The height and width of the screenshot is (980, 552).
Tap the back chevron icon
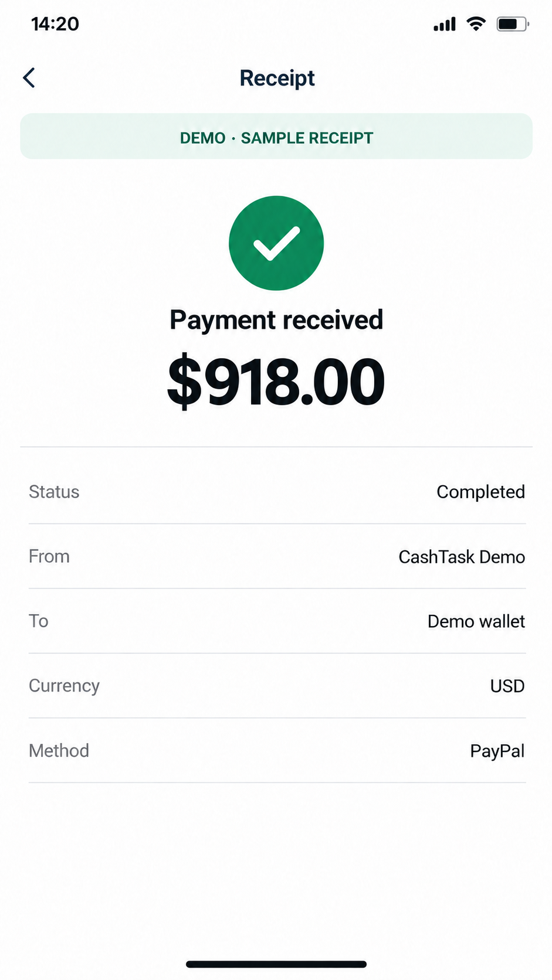[x=29, y=77]
